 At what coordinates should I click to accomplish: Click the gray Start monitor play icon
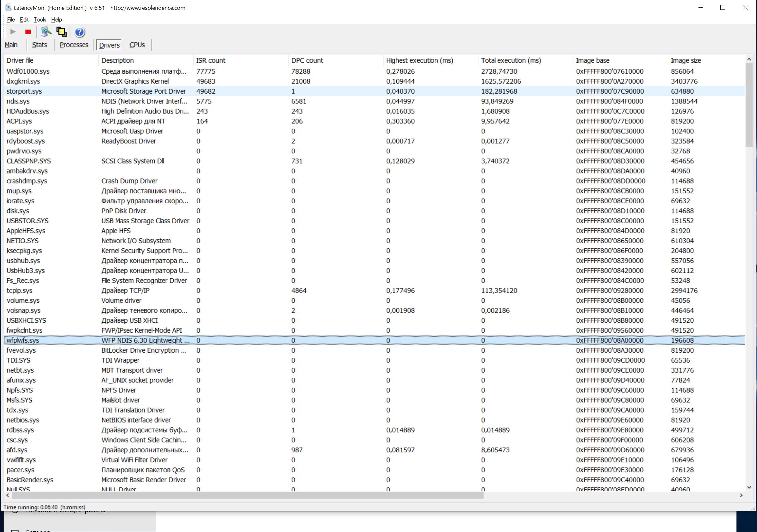[x=13, y=32]
